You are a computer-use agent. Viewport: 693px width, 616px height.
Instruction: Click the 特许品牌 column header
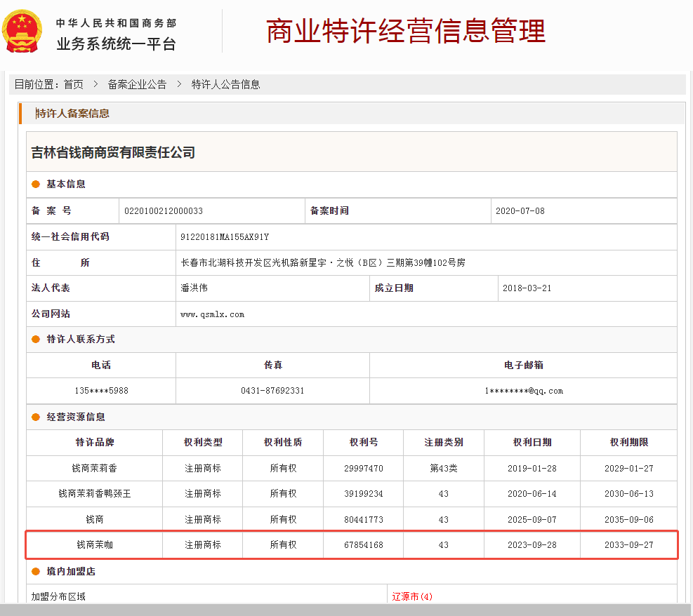95,443
